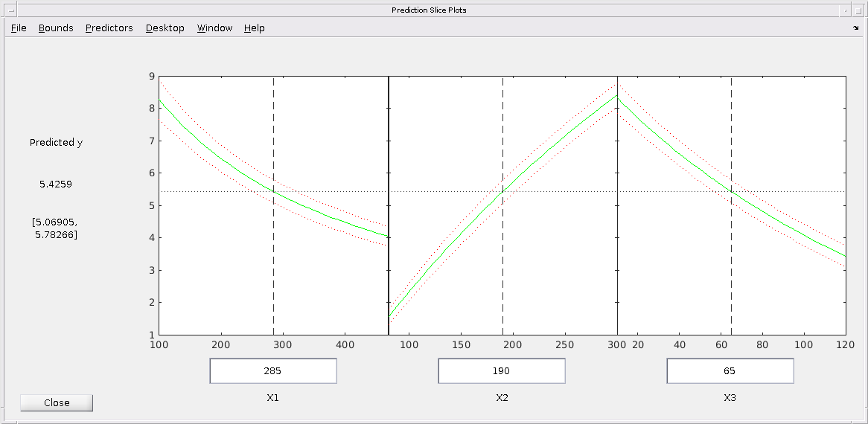Open the File menu
Image resolution: width=868 pixels, height=424 pixels.
[x=19, y=28]
